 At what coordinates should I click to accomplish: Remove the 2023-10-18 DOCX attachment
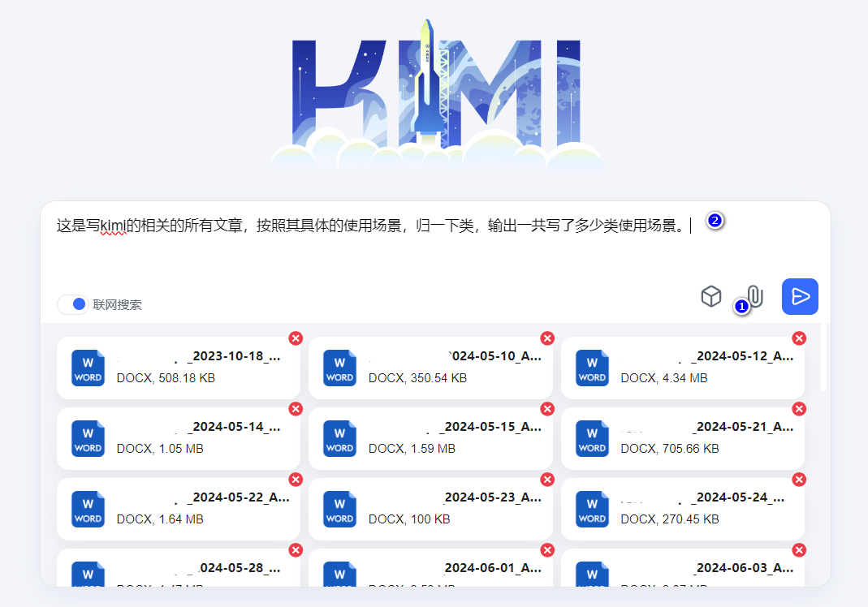tap(296, 338)
